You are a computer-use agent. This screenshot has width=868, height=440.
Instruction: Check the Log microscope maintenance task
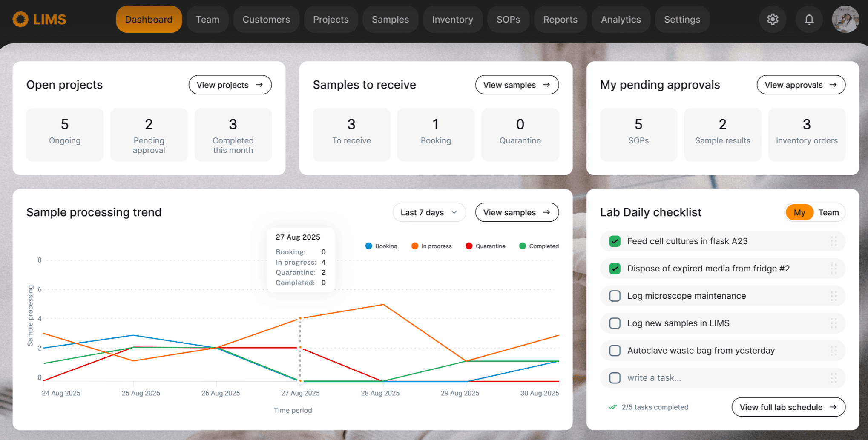[x=615, y=296]
